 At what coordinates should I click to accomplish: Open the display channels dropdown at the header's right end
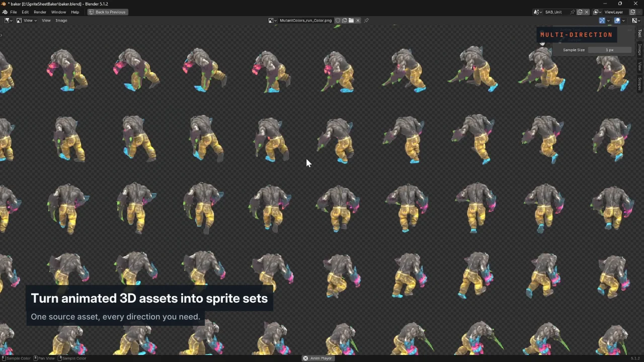tap(635, 21)
